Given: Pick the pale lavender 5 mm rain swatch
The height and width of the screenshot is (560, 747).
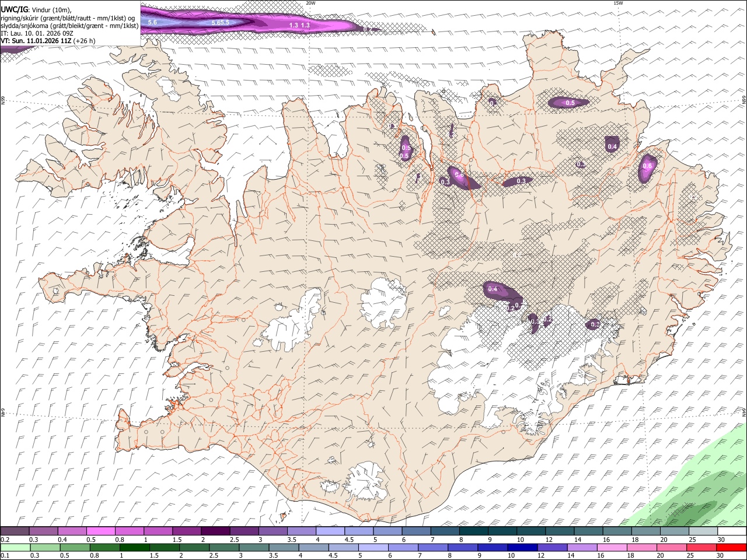Looking at the screenshot, I should click(x=373, y=547).
